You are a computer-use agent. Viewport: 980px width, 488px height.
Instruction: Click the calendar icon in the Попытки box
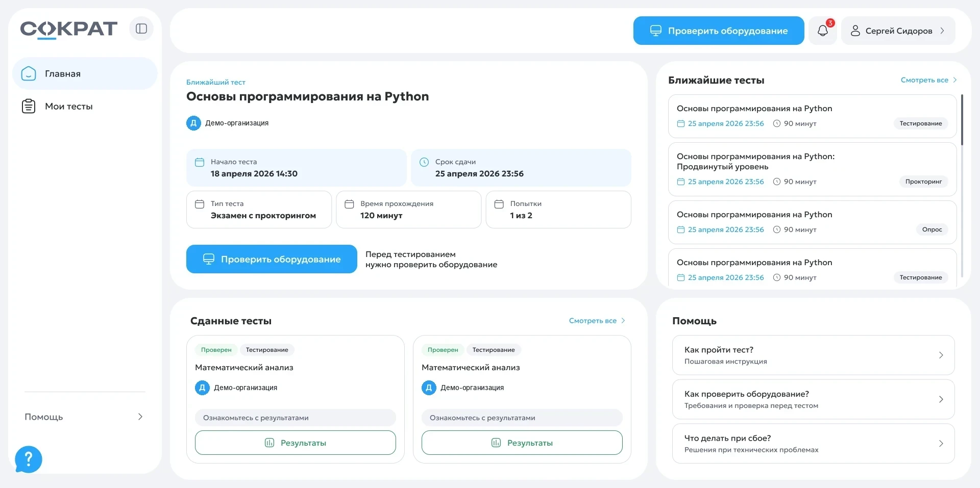[499, 204]
